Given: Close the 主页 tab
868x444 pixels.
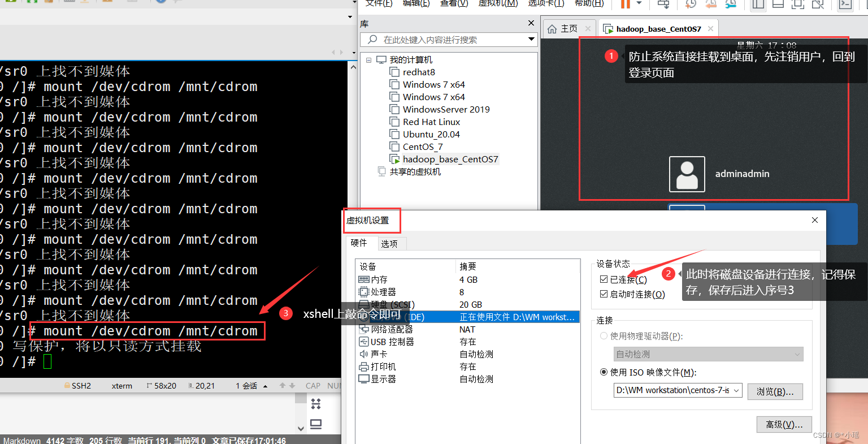Looking at the screenshot, I should [588, 28].
